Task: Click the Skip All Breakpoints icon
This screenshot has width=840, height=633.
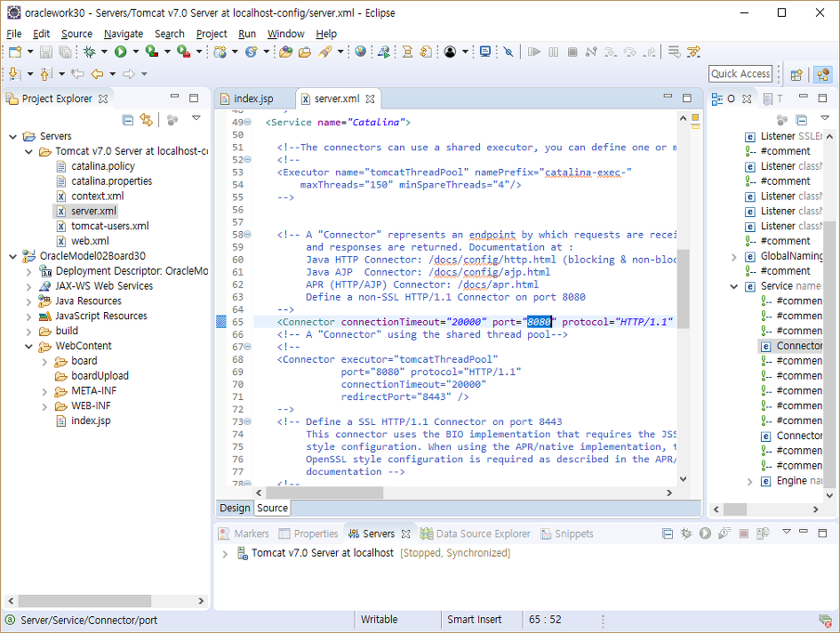Action: click(x=508, y=52)
